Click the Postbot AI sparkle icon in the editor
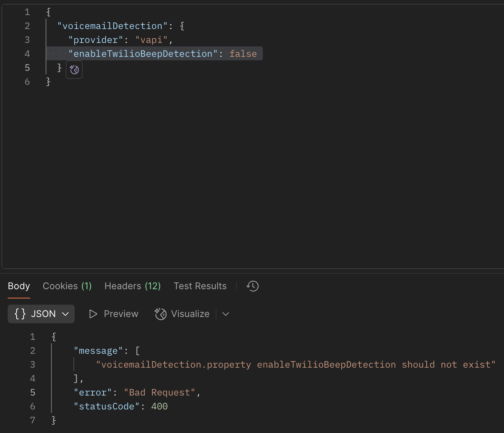Image resolution: width=504 pixels, height=433 pixels. (x=74, y=70)
